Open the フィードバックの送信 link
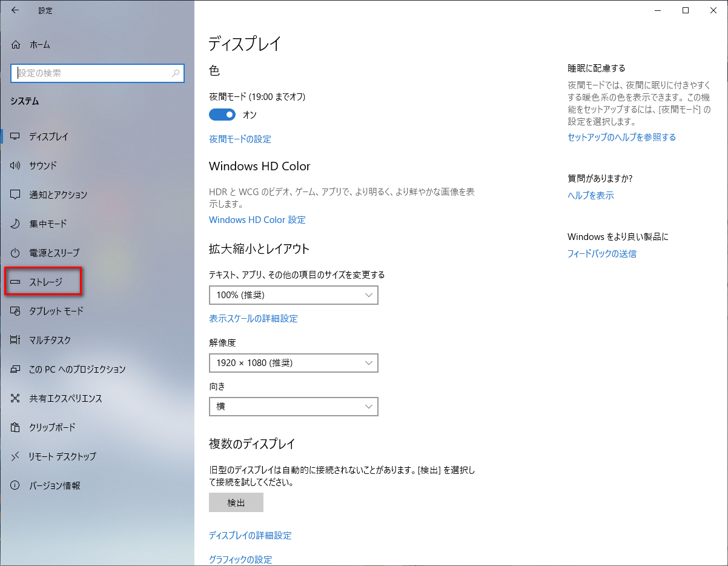The height and width of the screenshot is (566, 728). tap(601, 254)
